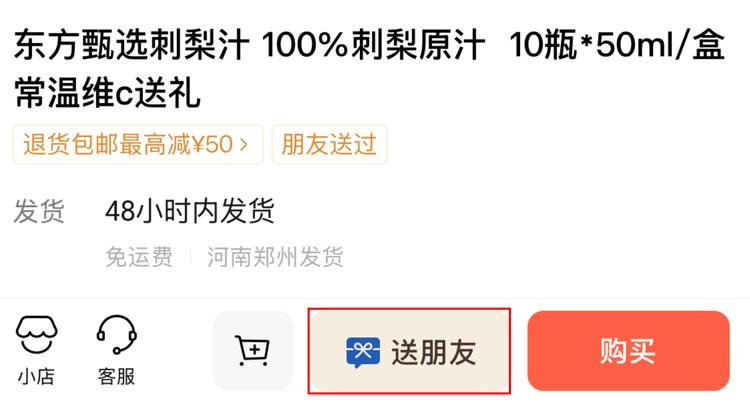Add item to cart icon

pos(253,351)
